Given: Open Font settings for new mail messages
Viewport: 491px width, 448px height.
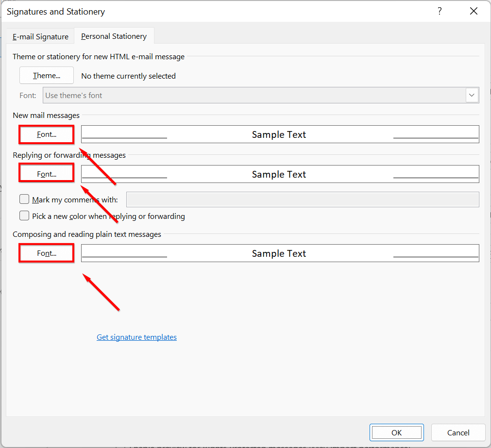Looking at the screenshot, I should coord(47,134).
